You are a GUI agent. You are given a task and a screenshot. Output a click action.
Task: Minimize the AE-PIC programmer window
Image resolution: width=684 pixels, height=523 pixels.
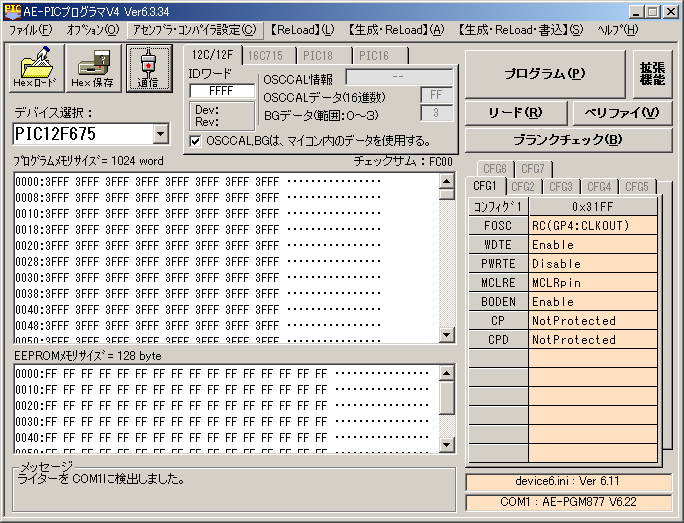(636, 12)
